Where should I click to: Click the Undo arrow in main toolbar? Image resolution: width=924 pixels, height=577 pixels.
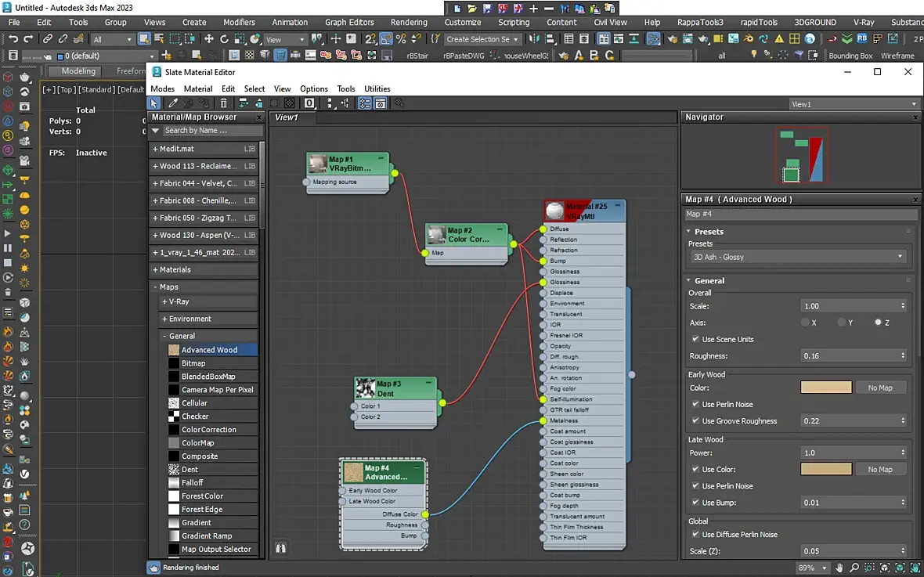click(x=13, y=39)
